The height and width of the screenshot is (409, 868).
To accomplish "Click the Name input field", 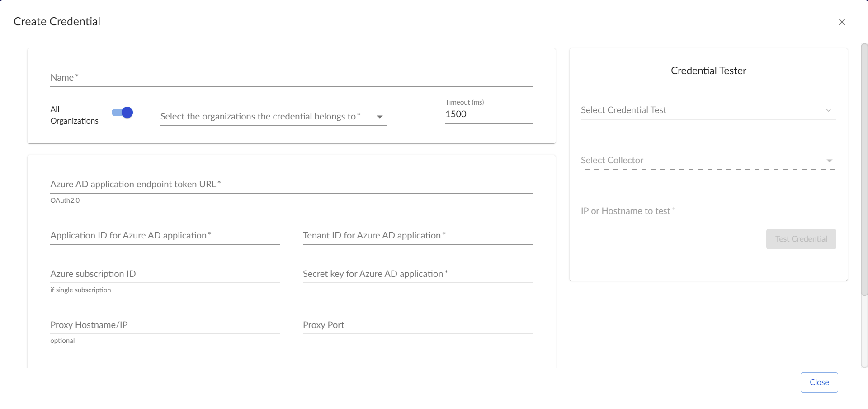I will (291, 78).
